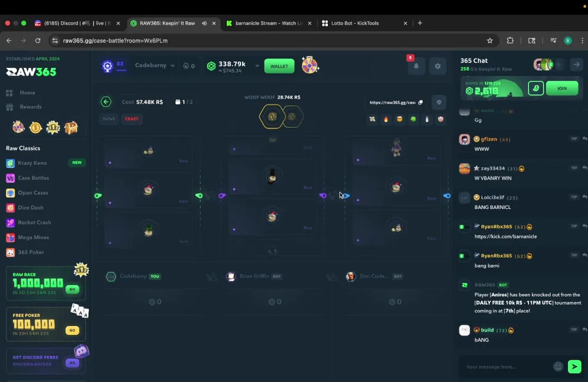Viewport: 588px width, 382px height.
Task: Reload the raw365.gg page
Action: pos(38,40)
